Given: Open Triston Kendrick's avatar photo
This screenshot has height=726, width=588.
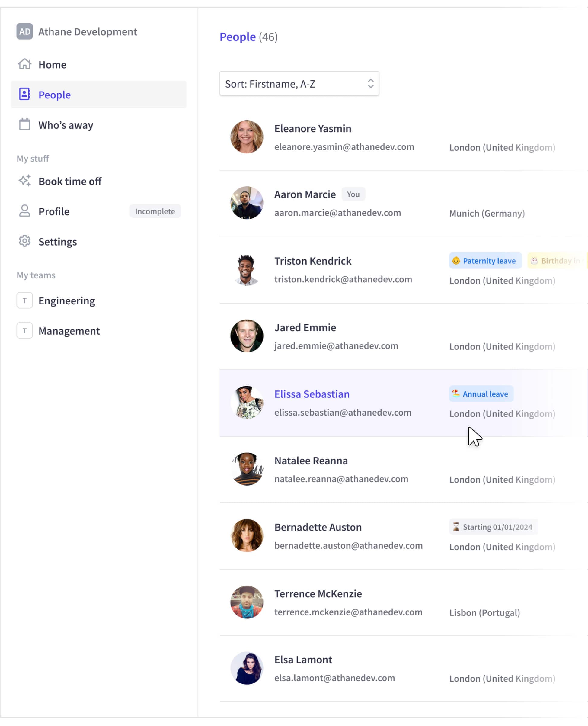Looking at the screenshot, I should pos(247,269).
